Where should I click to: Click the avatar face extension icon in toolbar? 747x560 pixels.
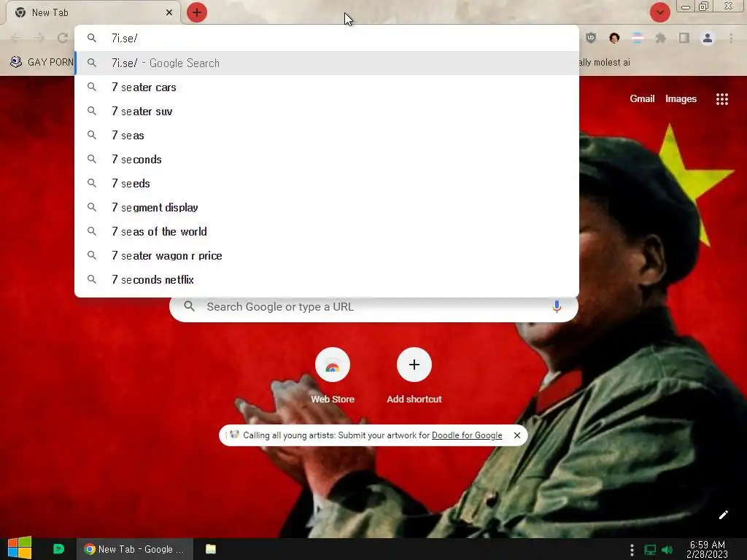[x=614, y=38]
